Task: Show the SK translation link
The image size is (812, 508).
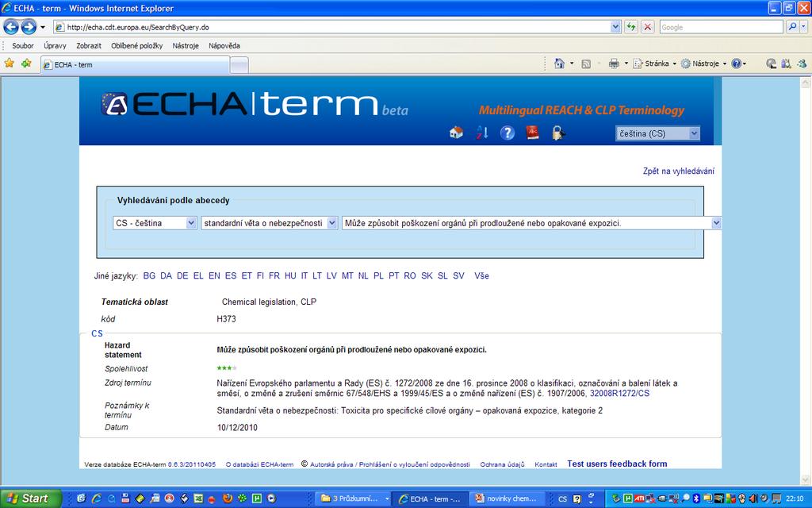Action: click(427, 275)
